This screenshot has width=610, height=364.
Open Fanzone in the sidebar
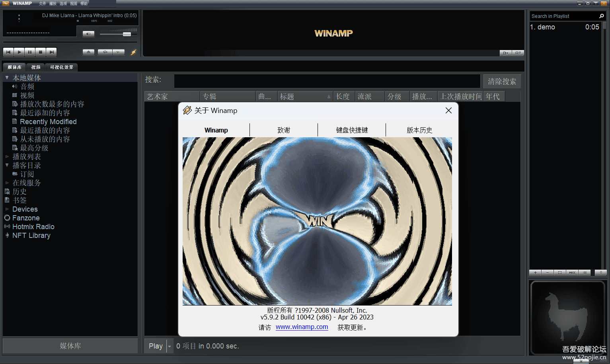point(26,218)
